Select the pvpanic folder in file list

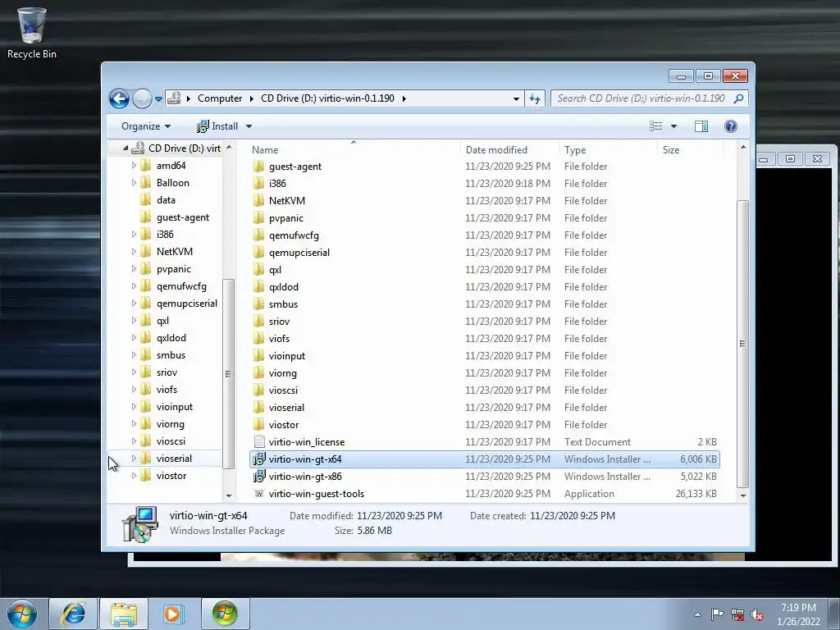coord(285,218)
